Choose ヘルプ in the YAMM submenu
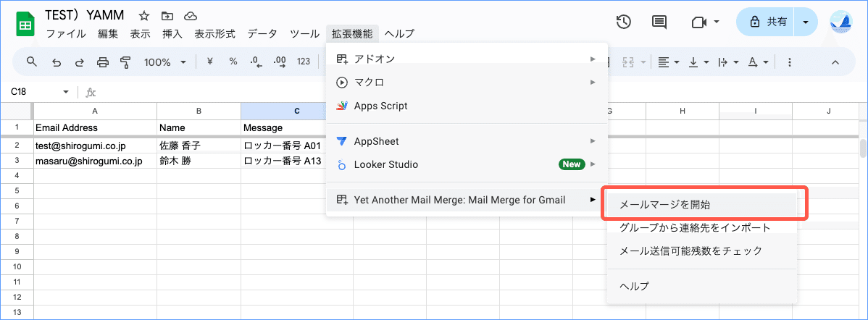The width and height of the screenshot is (868, 320). click(702, 286)
